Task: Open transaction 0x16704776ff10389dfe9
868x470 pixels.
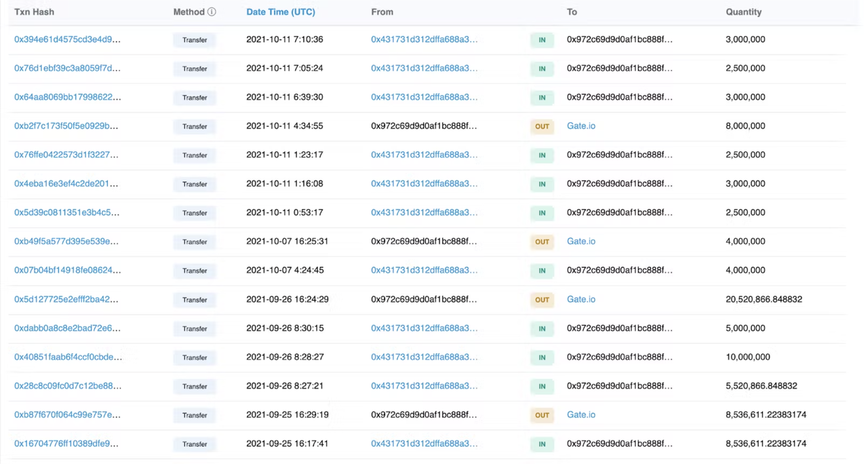Action: point(66,444)
